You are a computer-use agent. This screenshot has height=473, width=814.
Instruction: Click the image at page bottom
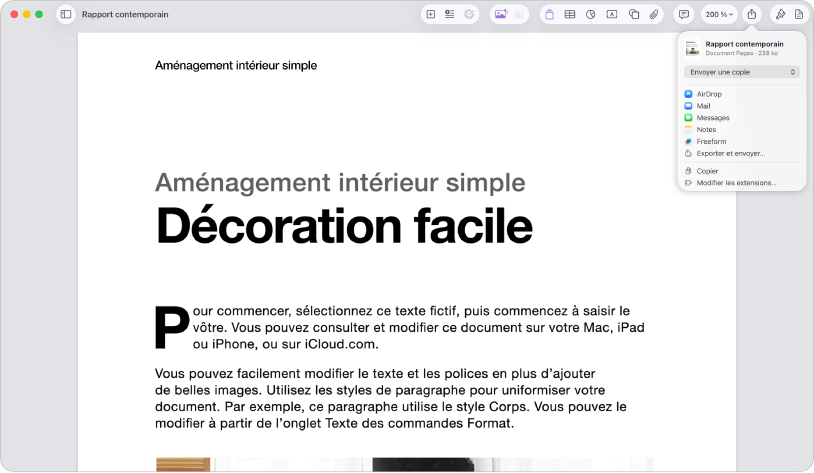[405, 465]
